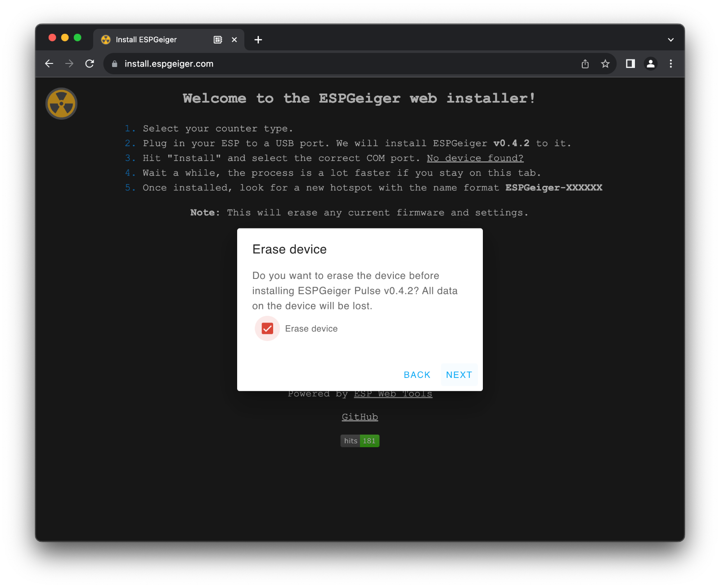Click the "ESPGeiger-XXXXXX" hotspot name text

click(554, 188)
